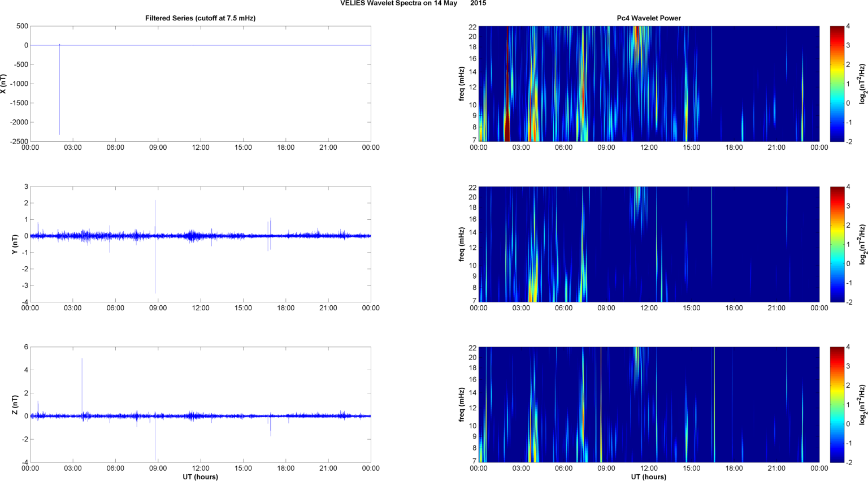
Task: Click UT (hours) label under bottom spectrogram
Action: (x=648, y=477)
